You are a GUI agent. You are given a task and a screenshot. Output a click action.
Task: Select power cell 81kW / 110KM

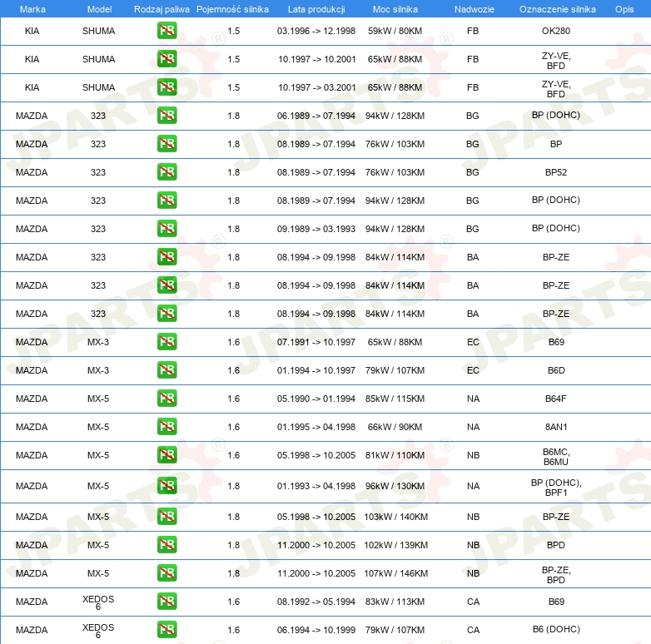395,455
